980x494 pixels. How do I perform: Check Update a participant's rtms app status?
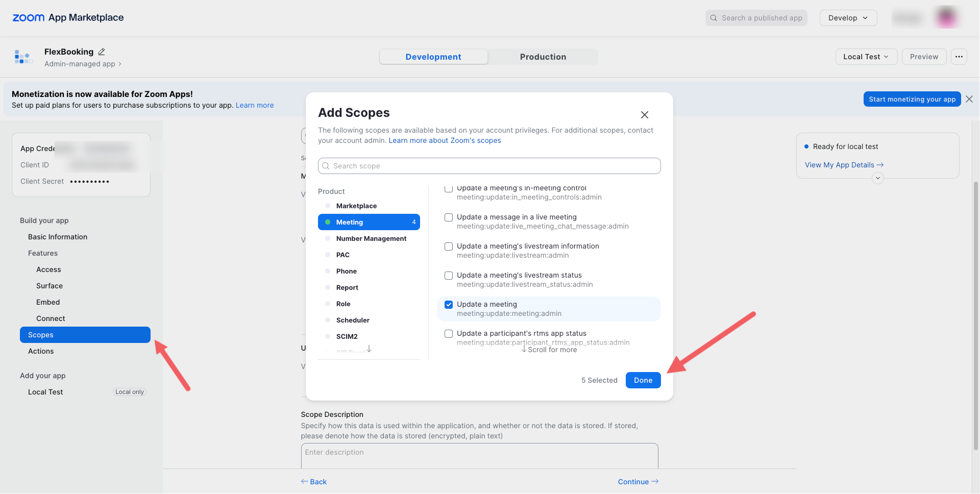(449, 334)
